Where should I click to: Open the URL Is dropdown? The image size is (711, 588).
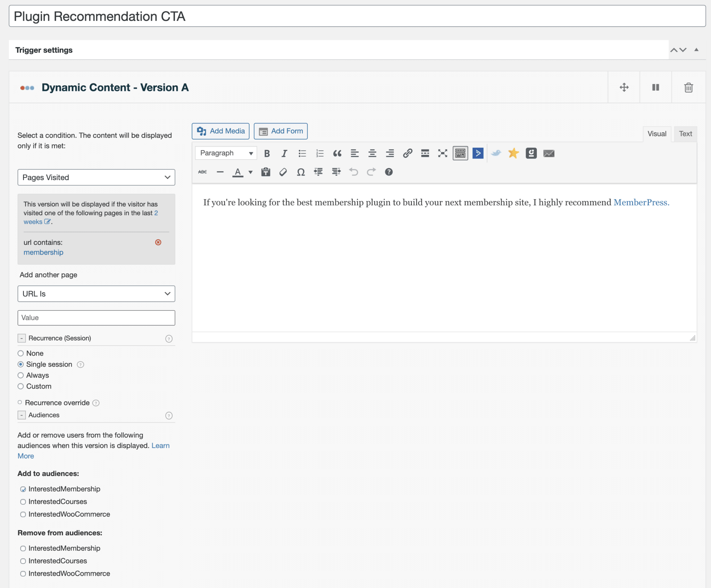point(96,294)
